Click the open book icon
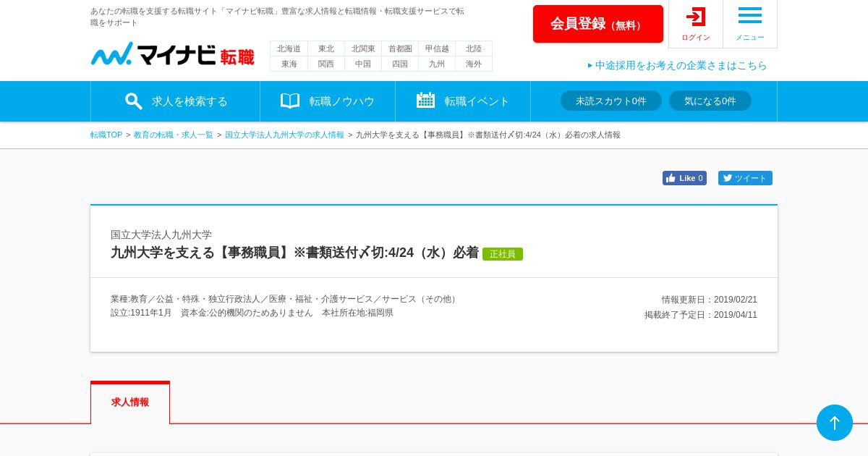Screen dimensions: 868x456 290,101
